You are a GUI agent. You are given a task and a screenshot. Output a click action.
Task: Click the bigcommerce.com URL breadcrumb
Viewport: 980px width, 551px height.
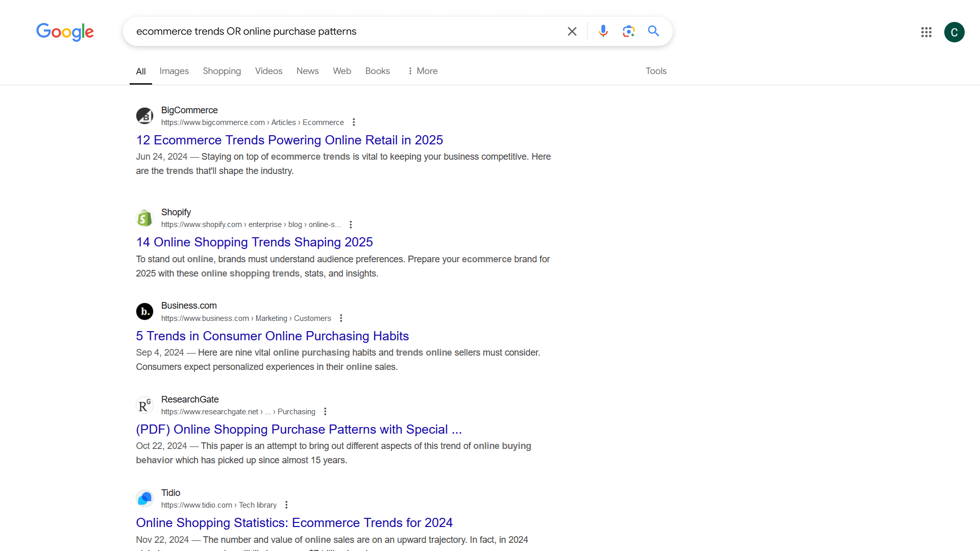point(253,122)
